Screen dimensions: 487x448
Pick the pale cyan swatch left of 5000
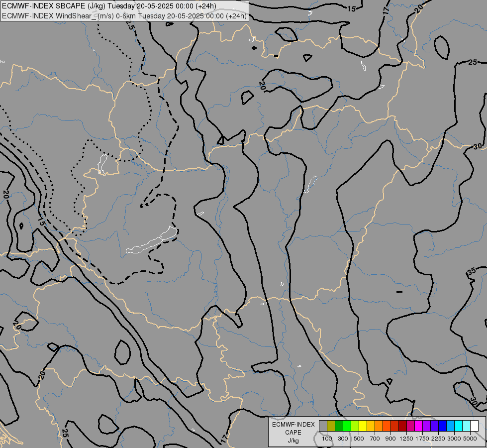(x=467, y=426)
